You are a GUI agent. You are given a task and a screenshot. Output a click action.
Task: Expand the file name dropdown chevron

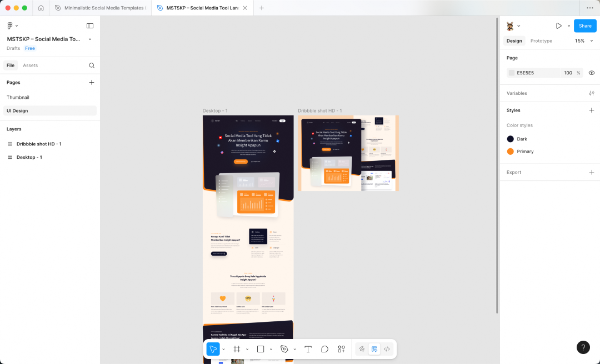(x=90, y=39)
